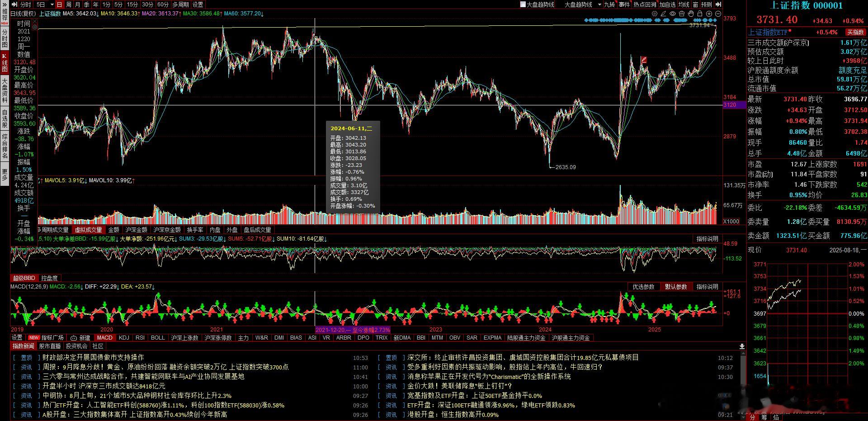Viewport: 868px width, 421px height.
Task: Toggle the chart lock icon
Action: click(x=700, y=14)
